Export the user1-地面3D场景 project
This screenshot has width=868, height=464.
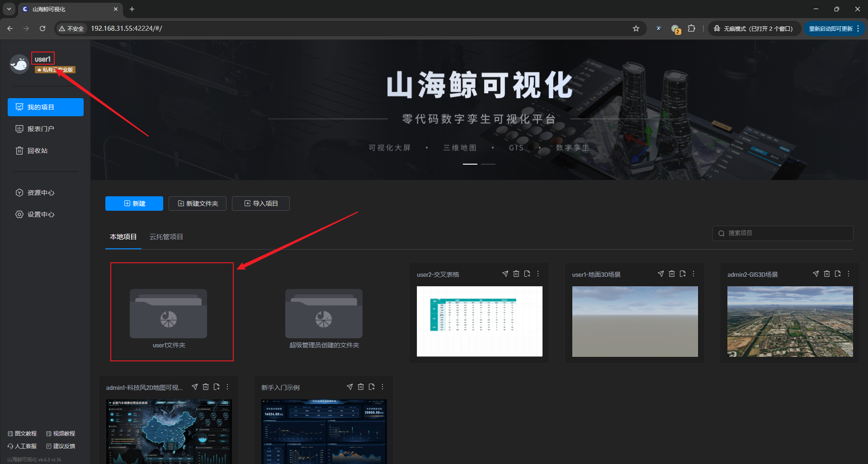[x=683, y=274]
